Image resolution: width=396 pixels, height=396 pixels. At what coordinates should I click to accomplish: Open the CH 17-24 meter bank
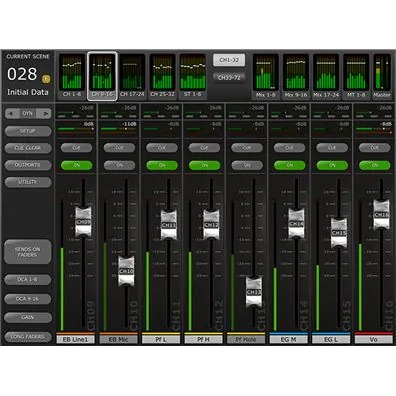click(132, 76)
